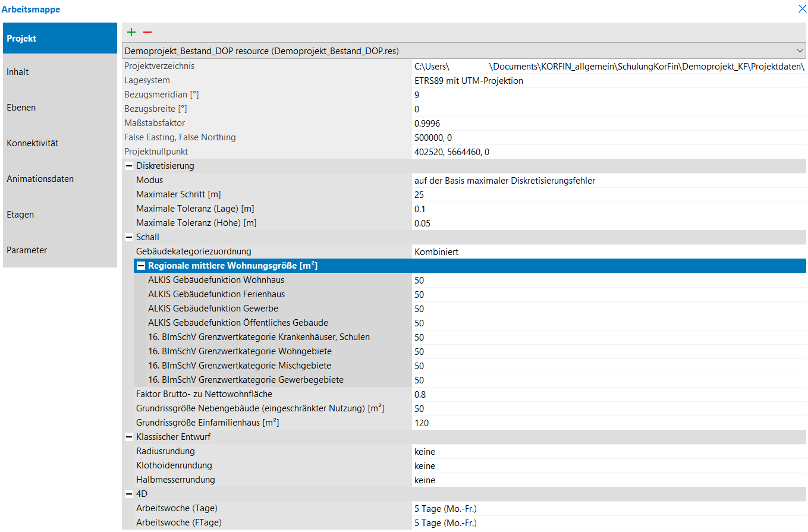The image size is (808, 532).
Task: Open the Ebenen tab
Action: coord(59,108)
